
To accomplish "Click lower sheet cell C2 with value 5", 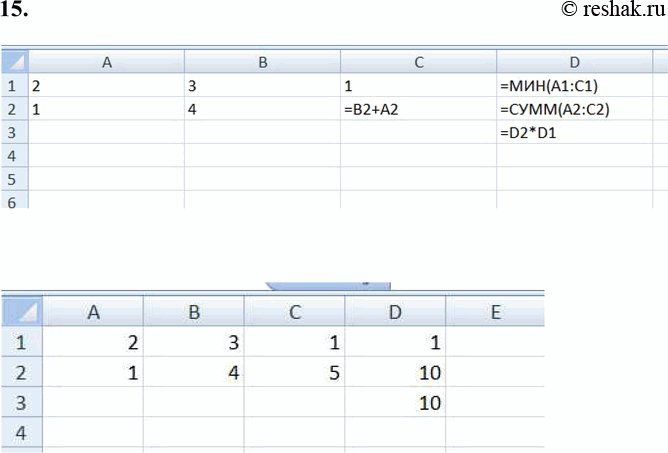I will pyautogui.click(x=294, y=372).
